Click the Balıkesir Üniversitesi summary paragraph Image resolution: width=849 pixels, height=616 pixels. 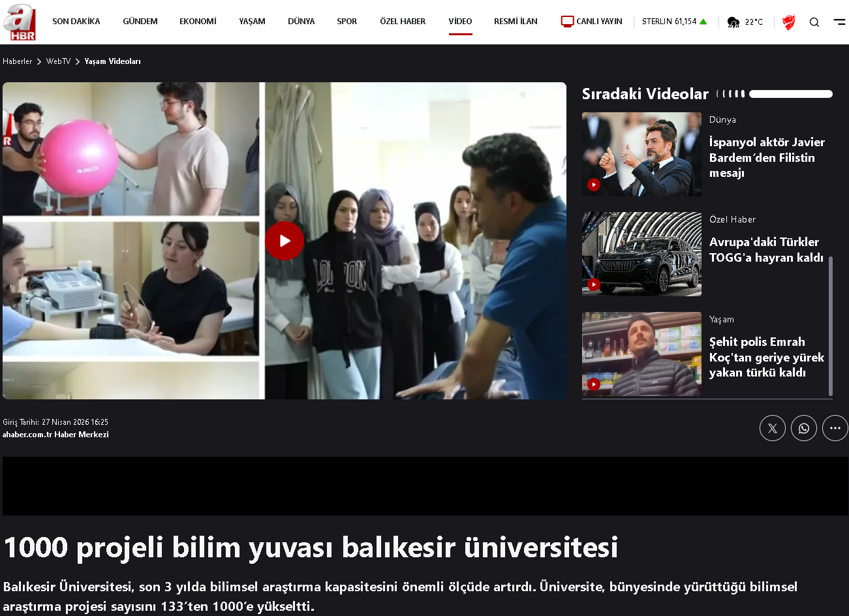[x=400, y=596]
